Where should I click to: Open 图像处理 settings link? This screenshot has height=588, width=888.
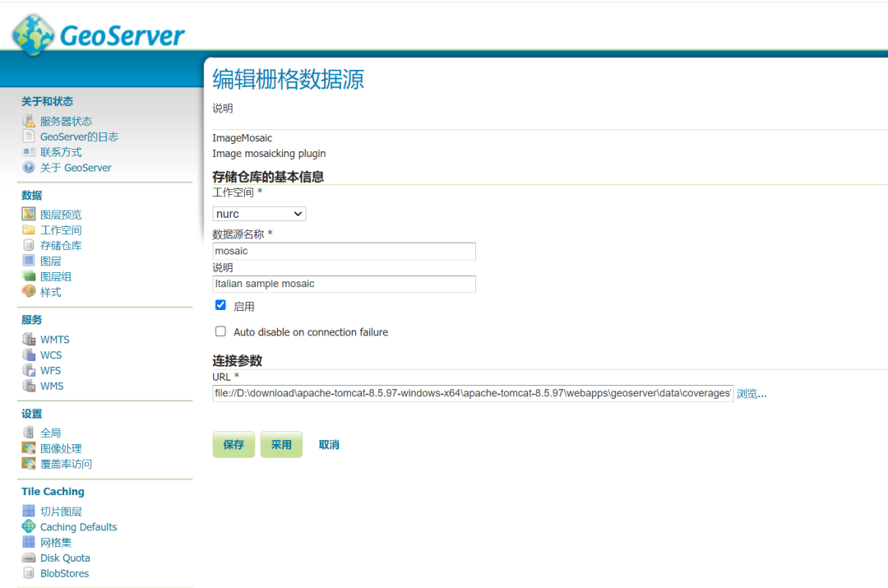(61, 449)
